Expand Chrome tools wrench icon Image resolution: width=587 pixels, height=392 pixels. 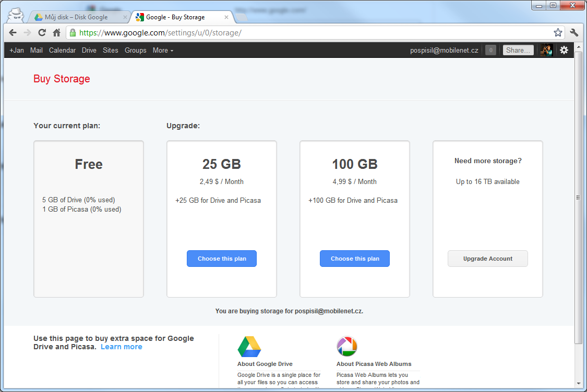(573, 32)
